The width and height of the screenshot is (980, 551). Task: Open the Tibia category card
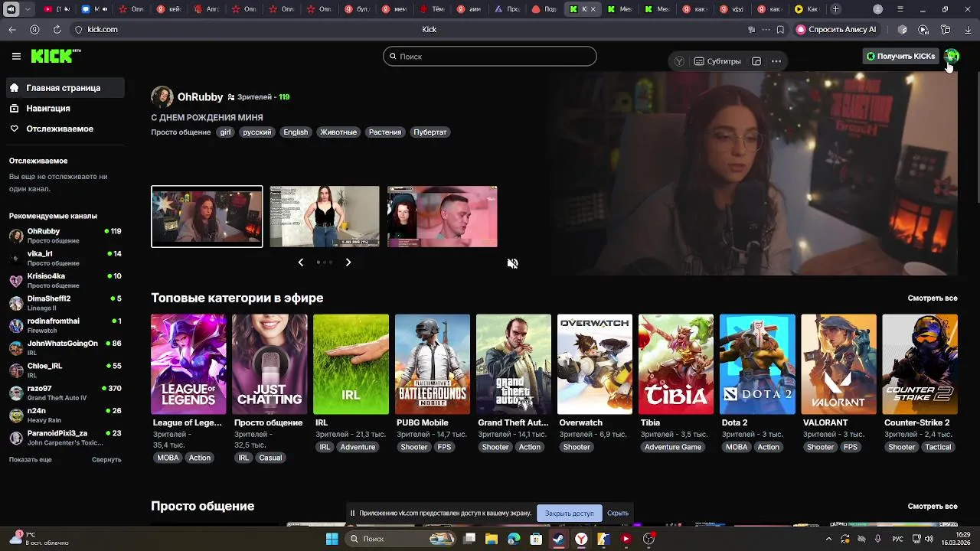676,364
